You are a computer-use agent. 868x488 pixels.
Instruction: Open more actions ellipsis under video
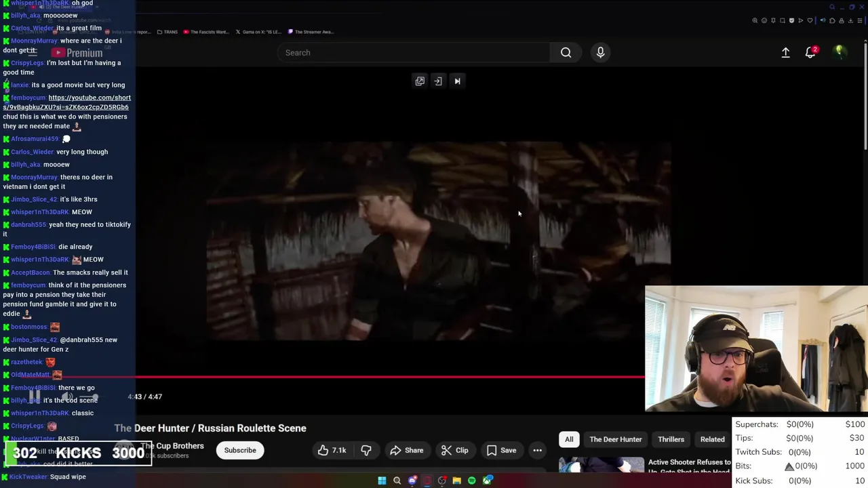tap(537, 450)
